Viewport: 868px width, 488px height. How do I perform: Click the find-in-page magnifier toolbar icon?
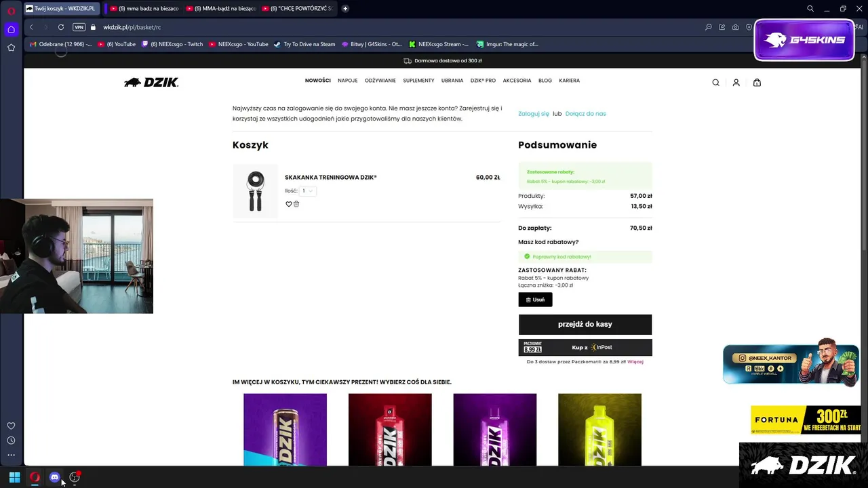tap(709, 27)
